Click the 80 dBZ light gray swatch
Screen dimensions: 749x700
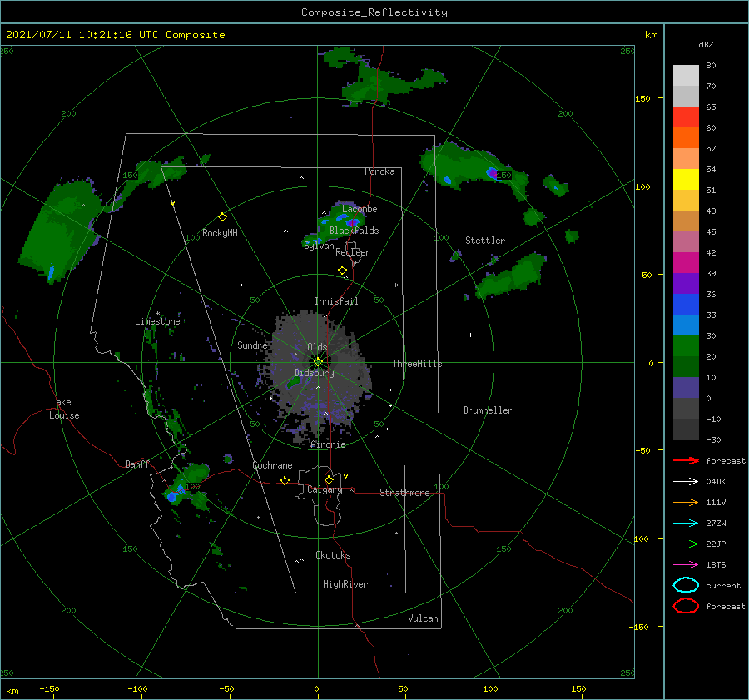(686, 75)
